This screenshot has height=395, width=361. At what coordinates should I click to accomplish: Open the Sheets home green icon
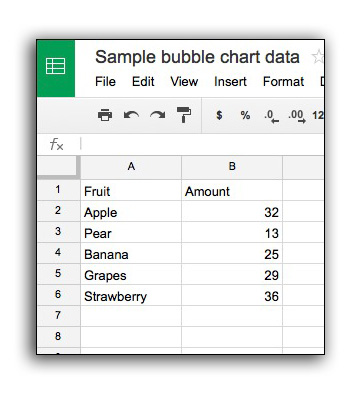pyautogui.click(x=56, y=68)
